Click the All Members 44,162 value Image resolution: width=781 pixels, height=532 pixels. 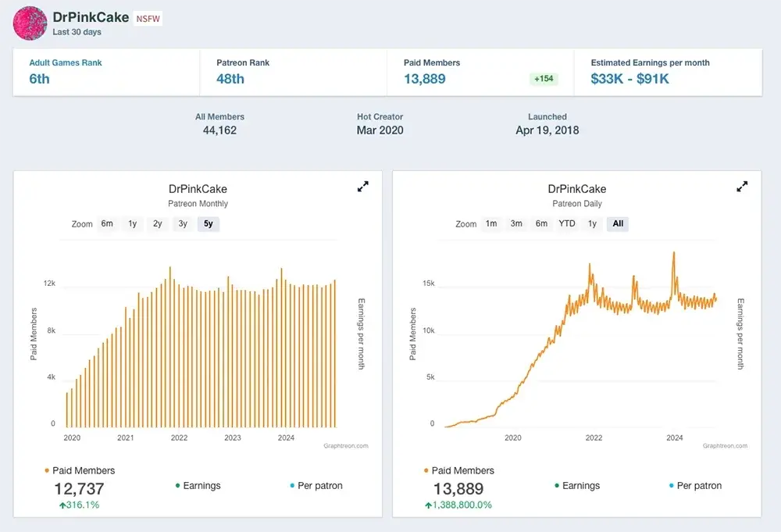[219, 130]
